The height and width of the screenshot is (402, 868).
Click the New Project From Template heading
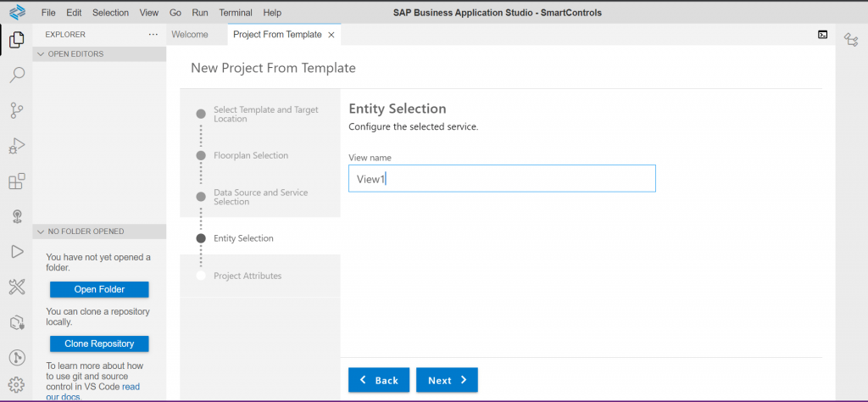(x=273, y=68)
